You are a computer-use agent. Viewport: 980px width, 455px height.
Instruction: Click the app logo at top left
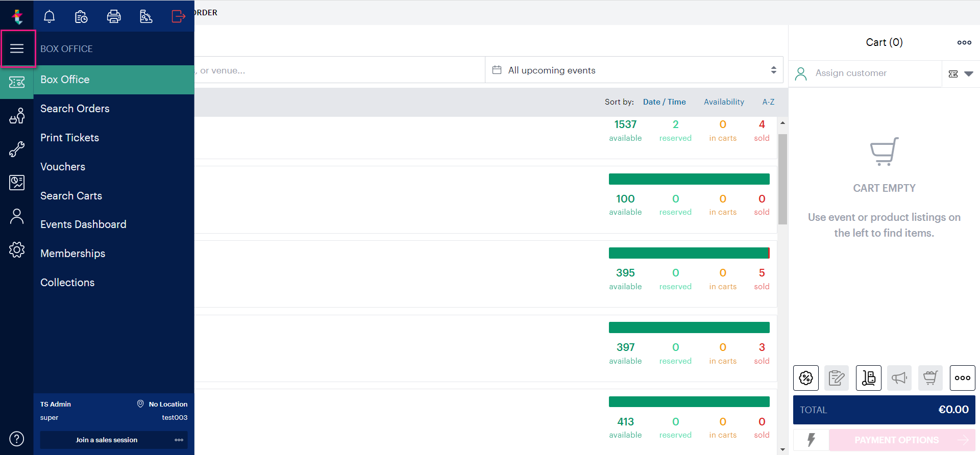click(17, 16)
